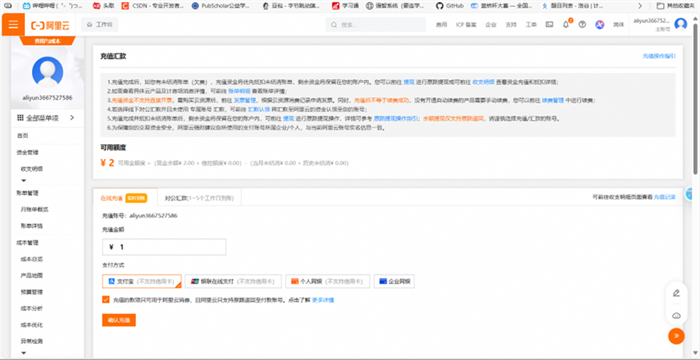Open the orange hamburger menu button
Screen dimensions: 700x360
pos(13,25)
